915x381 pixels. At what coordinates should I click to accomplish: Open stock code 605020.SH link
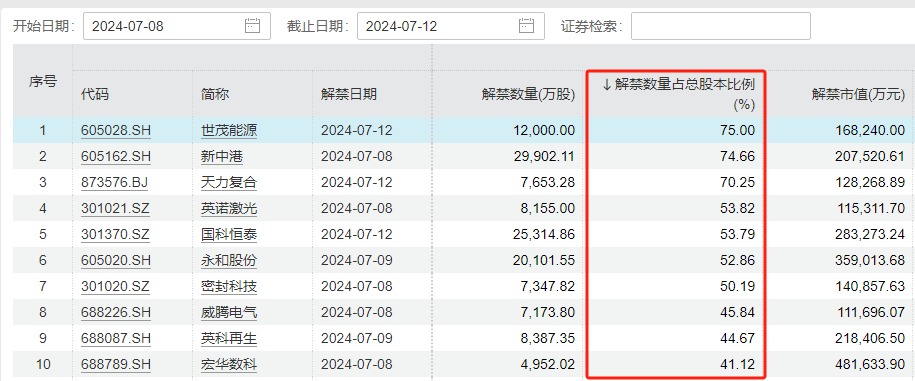click(x=116, y=260)
